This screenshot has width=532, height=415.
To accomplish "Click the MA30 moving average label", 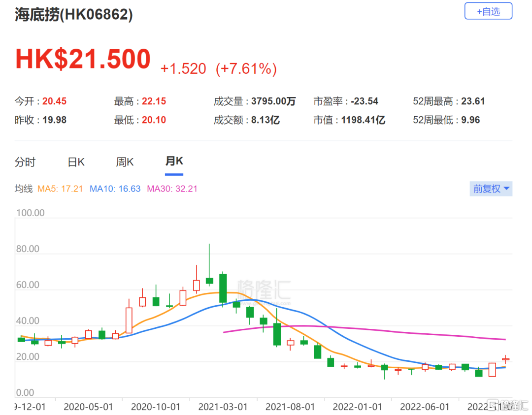I will (172, 189).
